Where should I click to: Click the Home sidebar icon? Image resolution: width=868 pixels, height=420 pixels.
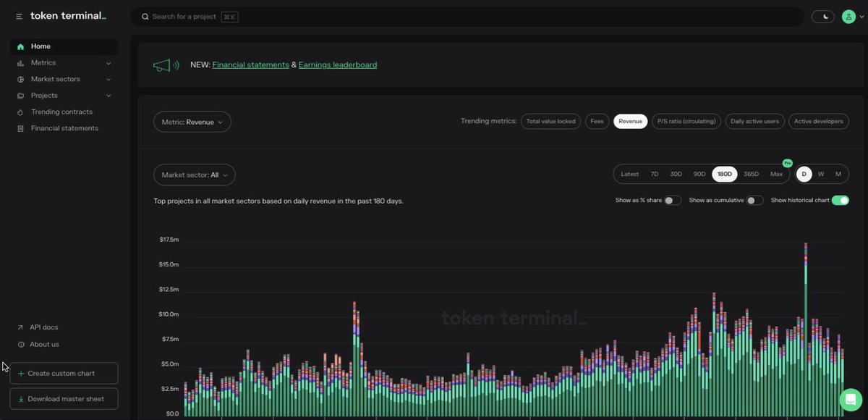pos(21,46)
